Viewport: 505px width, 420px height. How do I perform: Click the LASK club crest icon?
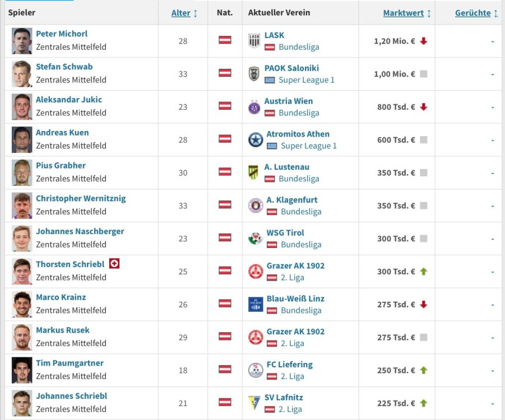254,40
